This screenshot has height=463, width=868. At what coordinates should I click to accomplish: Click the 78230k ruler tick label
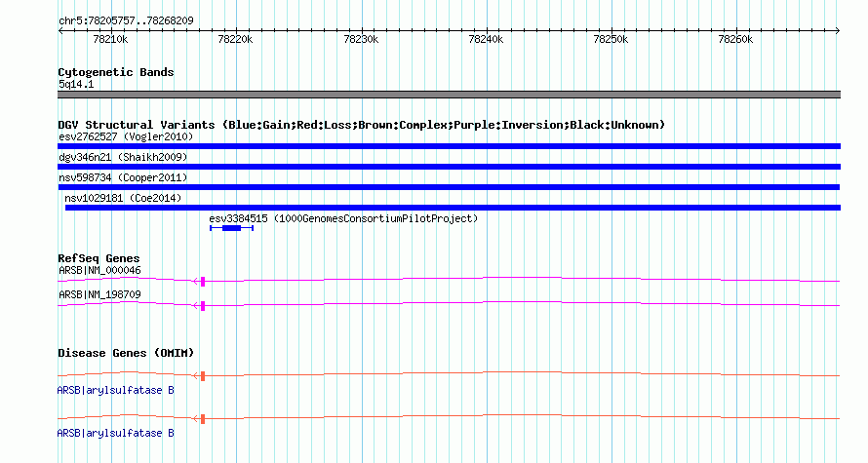tap(361, 39)
